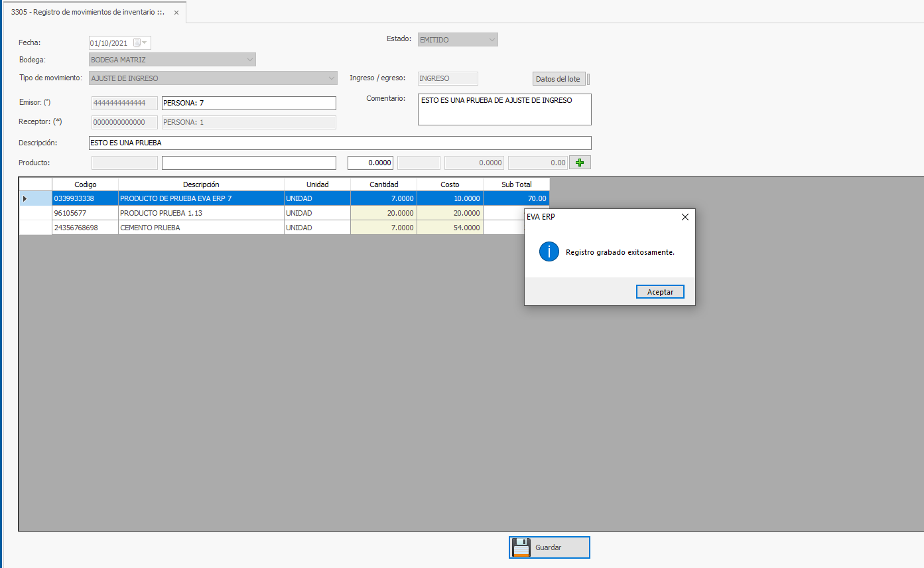Image resolution: width=924 pixels, height=568 pixels.
Task: Open the Bodega combo box
Action: click(249, 60)
